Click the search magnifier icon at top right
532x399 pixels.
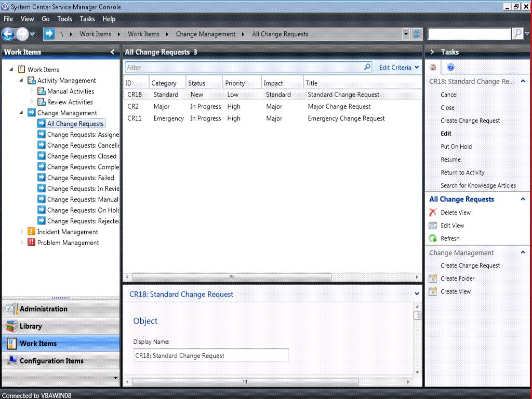518,34
